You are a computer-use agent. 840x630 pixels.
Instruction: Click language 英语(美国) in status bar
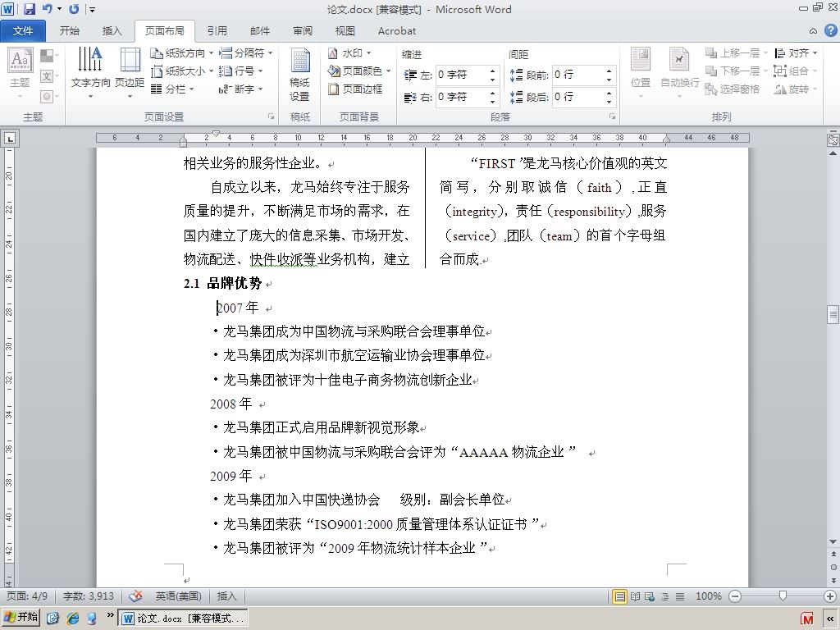178,596
